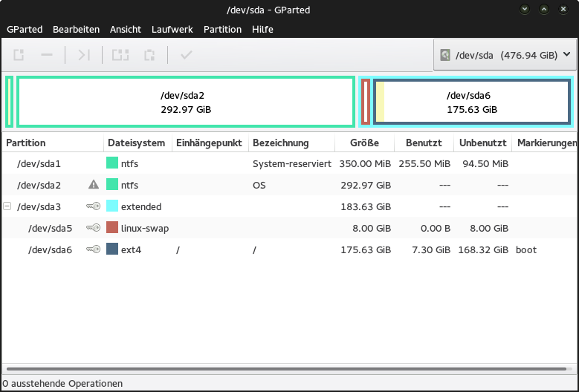This screenshot has height=392, width=579.
Task: Click the Partition column header
Action: point(53,143)
